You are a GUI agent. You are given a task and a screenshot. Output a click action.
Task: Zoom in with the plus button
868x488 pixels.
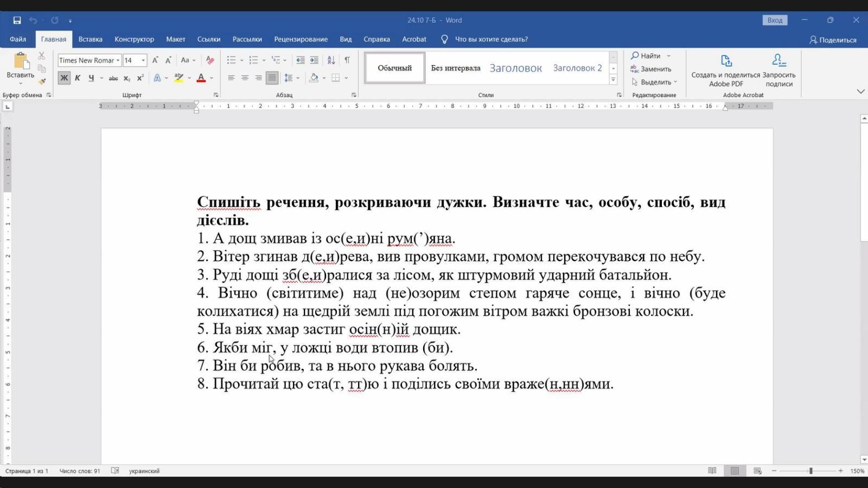[840, 471]
